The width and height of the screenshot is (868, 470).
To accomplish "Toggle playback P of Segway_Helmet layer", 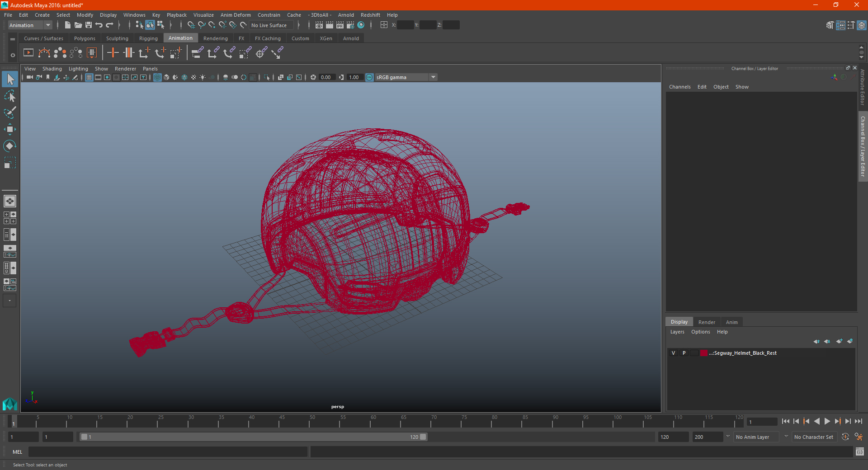I will point(684,353).
